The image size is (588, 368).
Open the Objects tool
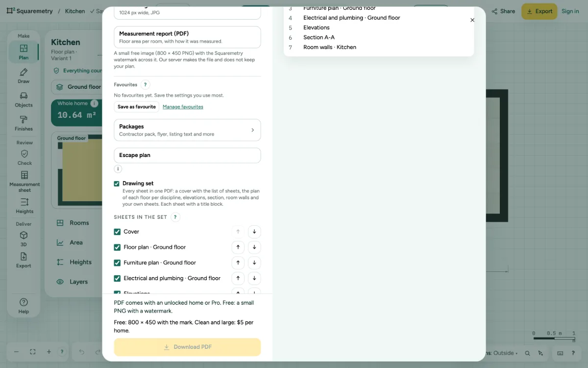pyautogui.click(x=24, y=100)
